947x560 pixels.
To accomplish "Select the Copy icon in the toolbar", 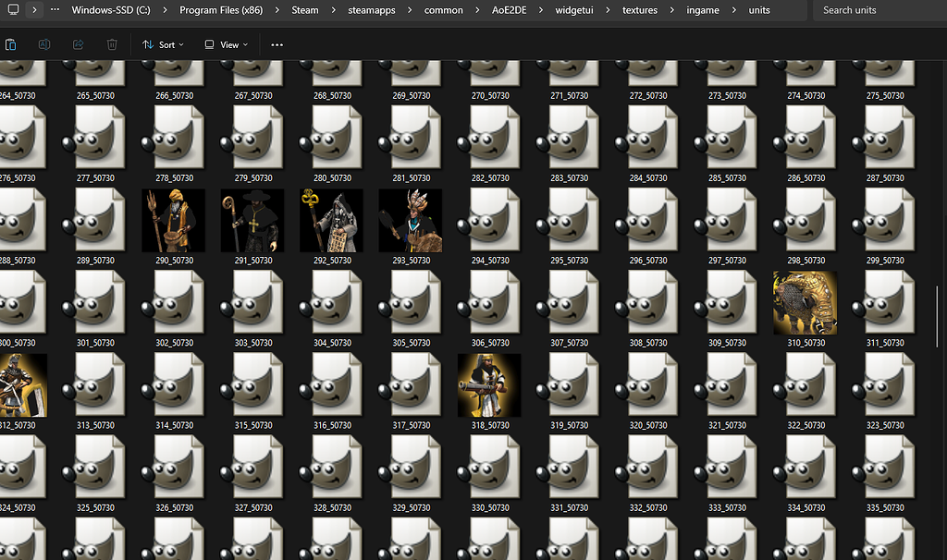I will (x=11, y=44).
